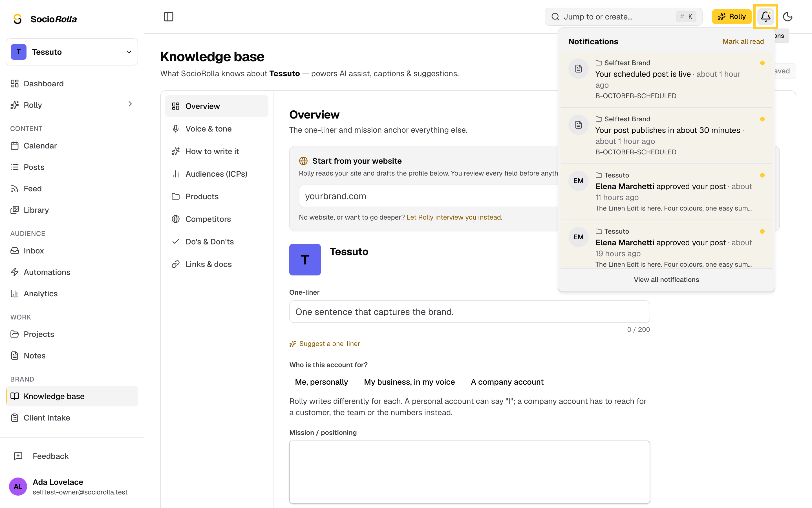This screenshot has height=508, width=812.
Task: Open Ada Lovelace account profile
Action: point(72,487)
